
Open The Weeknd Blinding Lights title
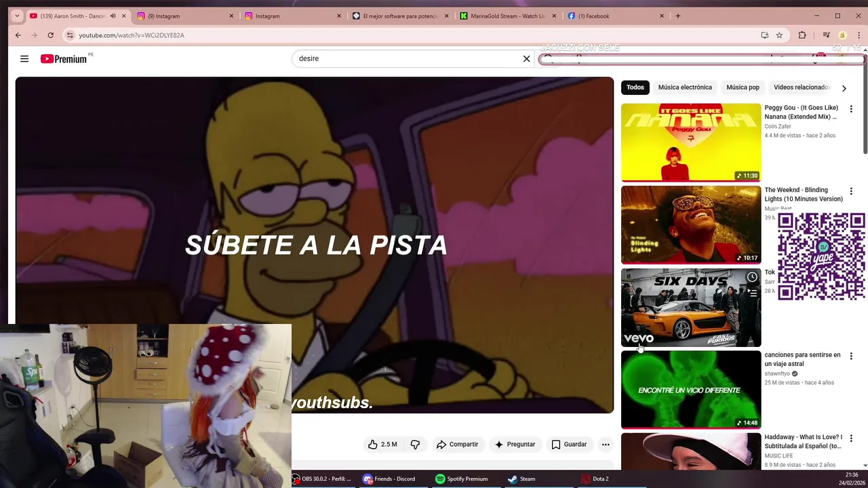click(804, 195)
